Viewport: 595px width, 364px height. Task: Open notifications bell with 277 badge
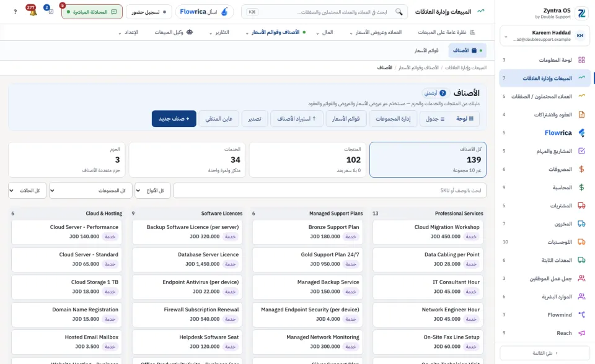33,11
